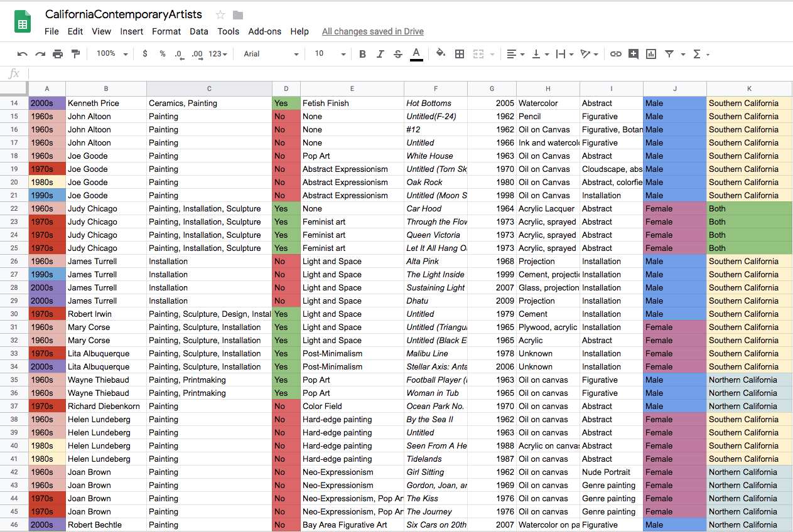
Task: Click the Redo arrow
Action: 40,54
